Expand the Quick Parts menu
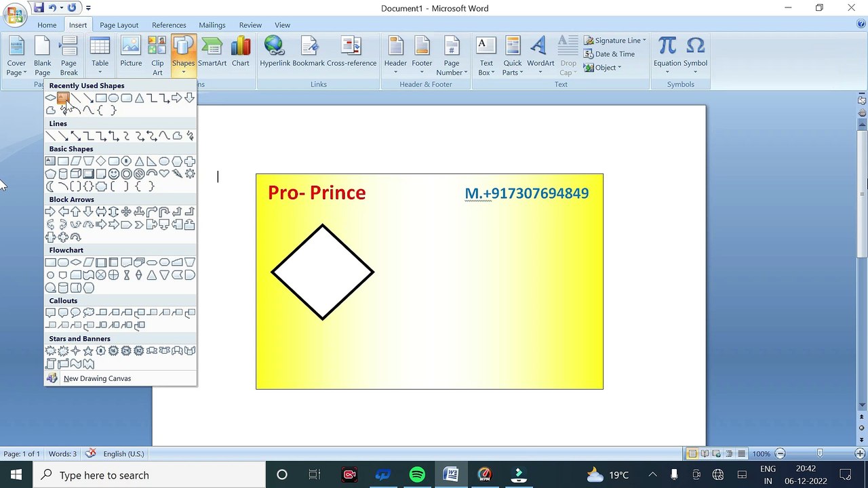 (513, 56)
